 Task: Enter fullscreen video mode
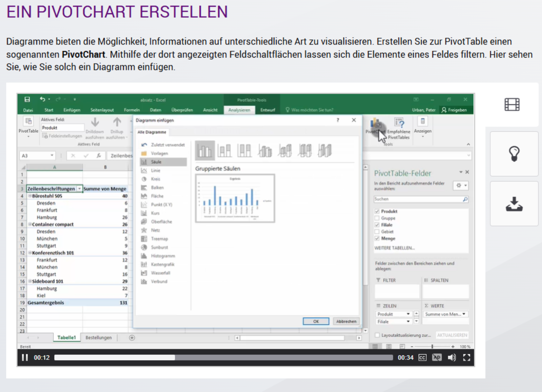(466, 357)
